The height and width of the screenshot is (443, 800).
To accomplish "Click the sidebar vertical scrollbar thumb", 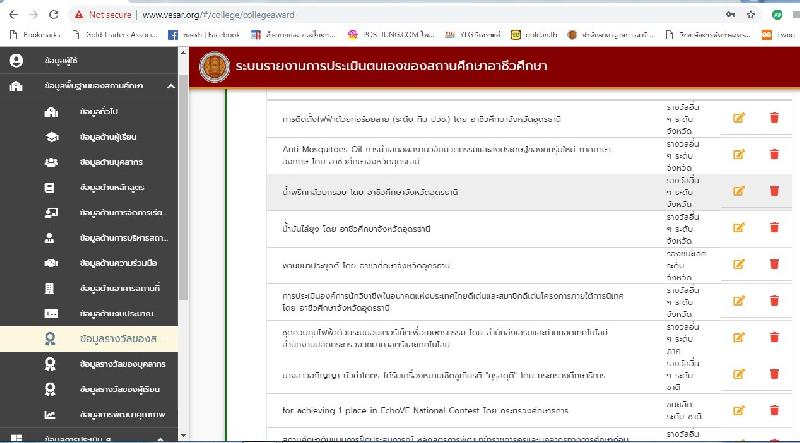I will pyautogui.click(x=183, y=186).
